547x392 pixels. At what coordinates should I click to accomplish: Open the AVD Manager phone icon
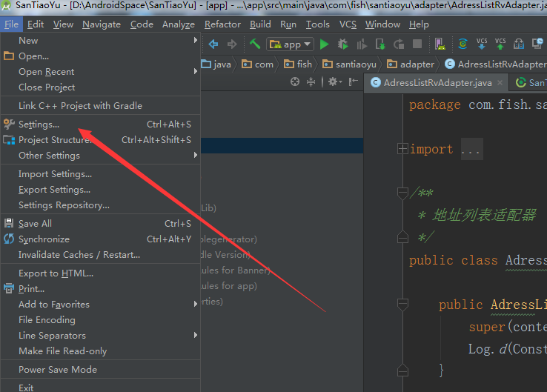coord(440,44)
